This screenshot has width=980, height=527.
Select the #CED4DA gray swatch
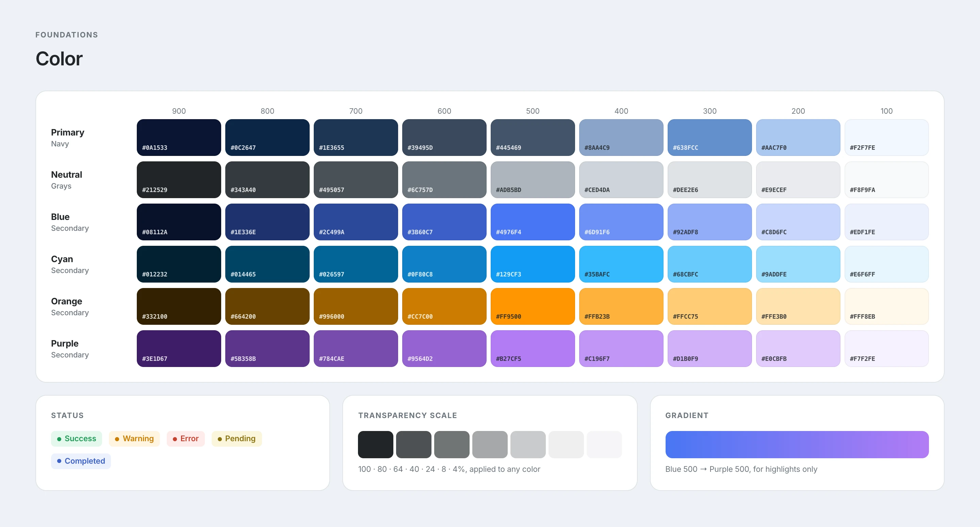point(621,180)
